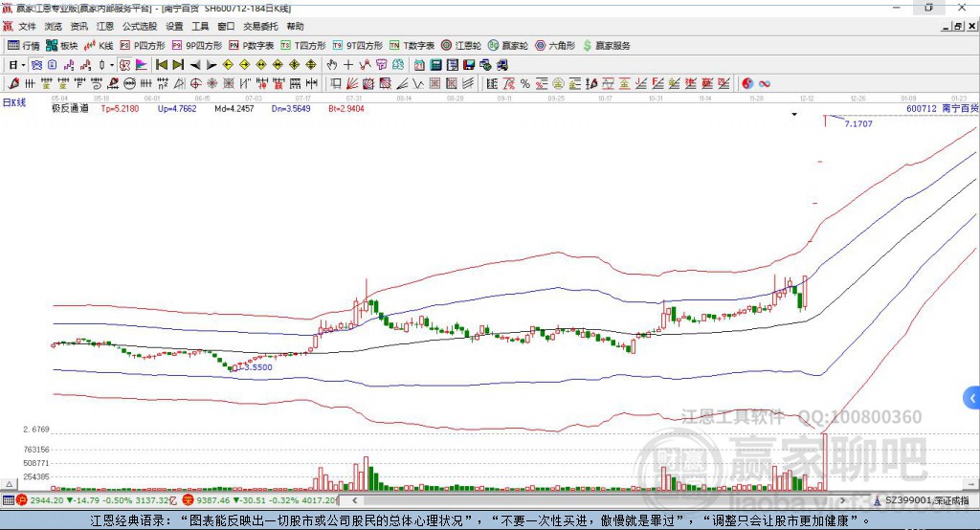Open the calendar icon in the toolbar
This screenshot has height=530, width=980.
pos(419,65)
